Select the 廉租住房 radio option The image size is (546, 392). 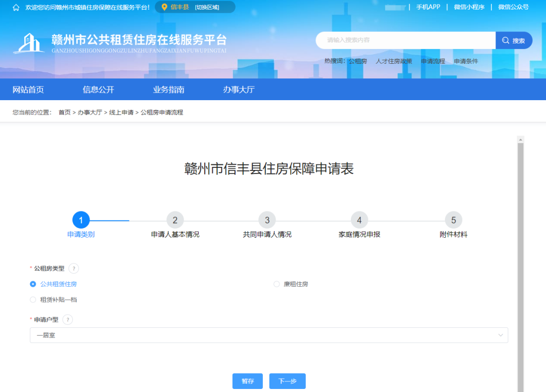coord(277,284)
